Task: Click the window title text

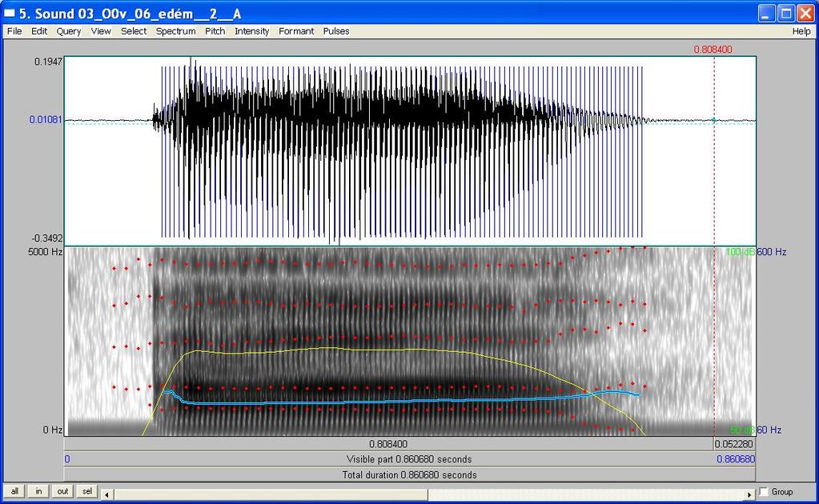Action: point(130,14)
